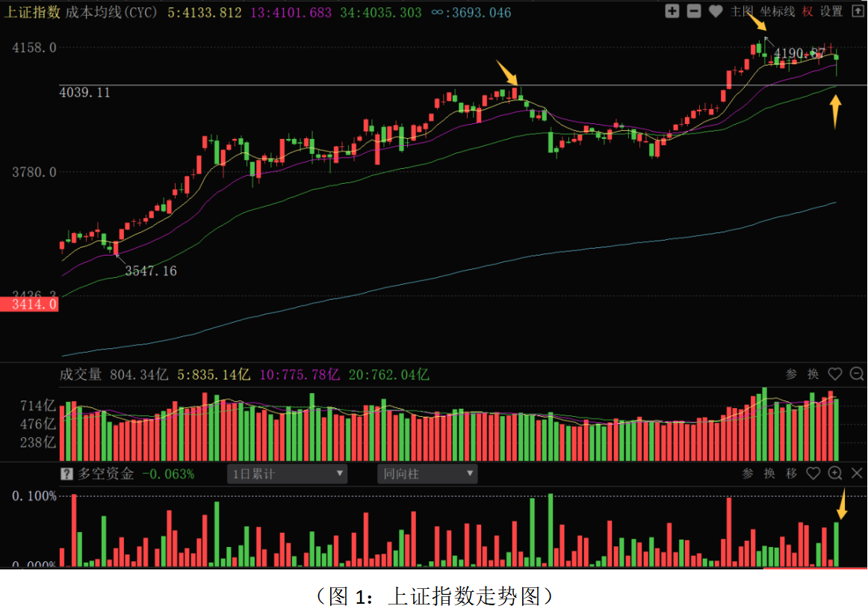Open 设置 settings menu
This screenshot has width=868, height=609.
[x=831, y=11]
